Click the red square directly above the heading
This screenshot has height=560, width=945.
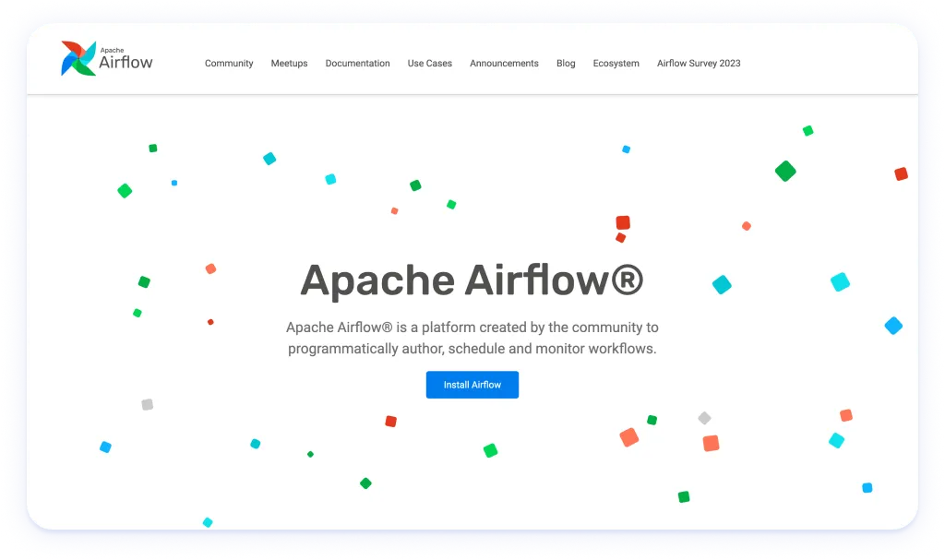[623, 222]
